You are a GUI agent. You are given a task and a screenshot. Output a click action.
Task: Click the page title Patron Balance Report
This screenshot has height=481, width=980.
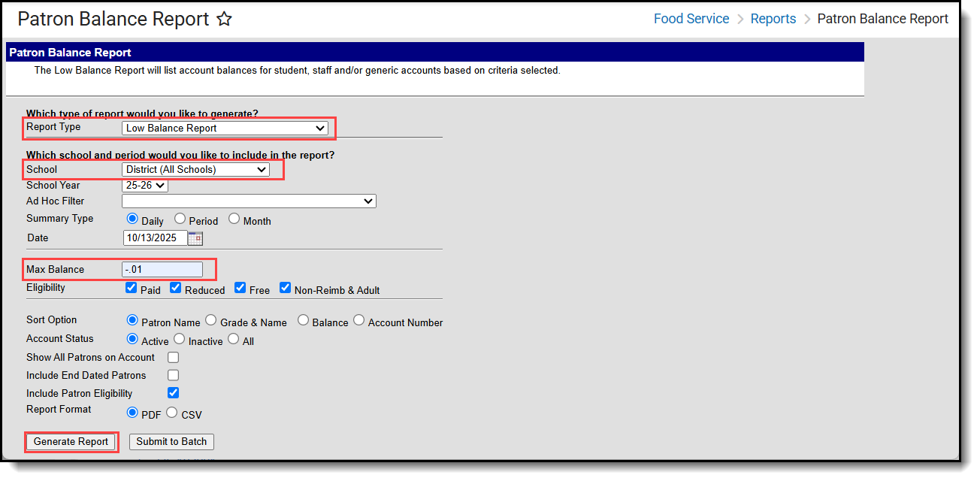coord(113,20)
